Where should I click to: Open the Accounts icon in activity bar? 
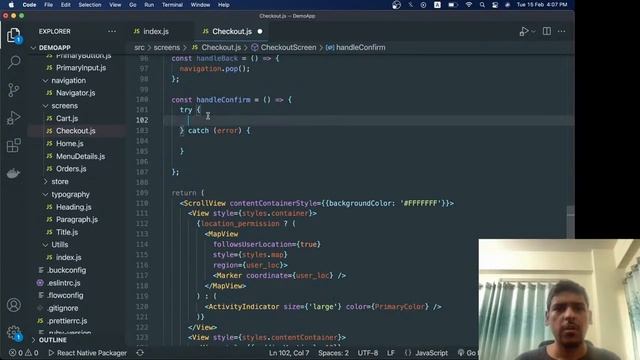pyautogui.click(x=13, y=305)
